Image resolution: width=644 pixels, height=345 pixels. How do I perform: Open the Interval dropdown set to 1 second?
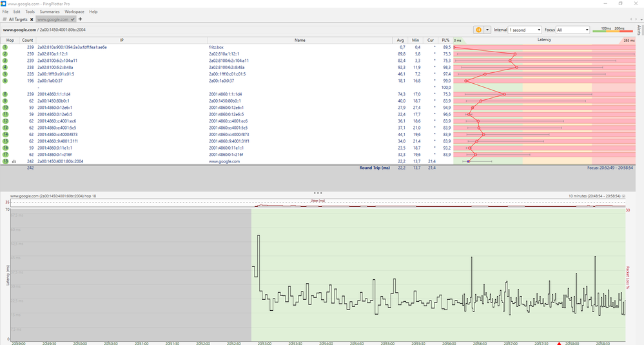coord(525,30)
